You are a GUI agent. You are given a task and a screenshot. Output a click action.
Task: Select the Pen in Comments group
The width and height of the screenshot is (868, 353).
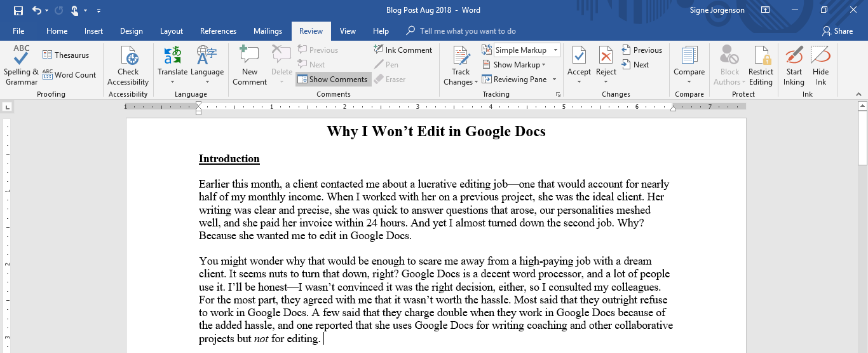coord(386,65)
